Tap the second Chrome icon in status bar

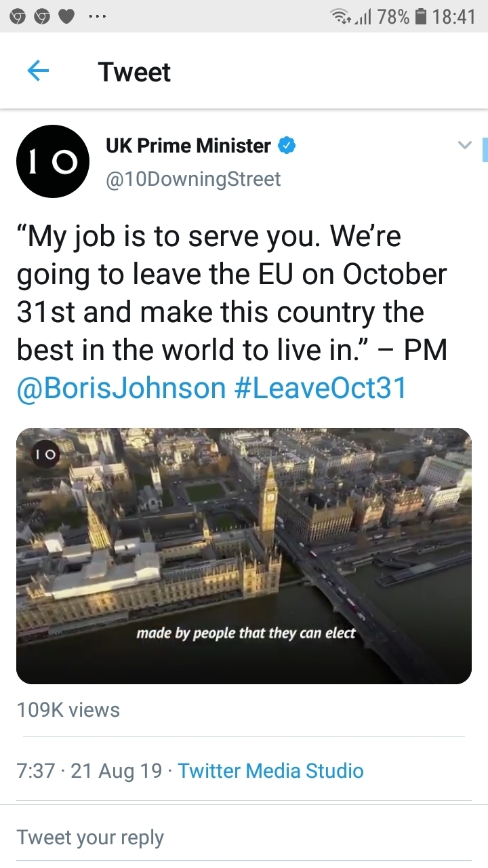click(41, 16)
